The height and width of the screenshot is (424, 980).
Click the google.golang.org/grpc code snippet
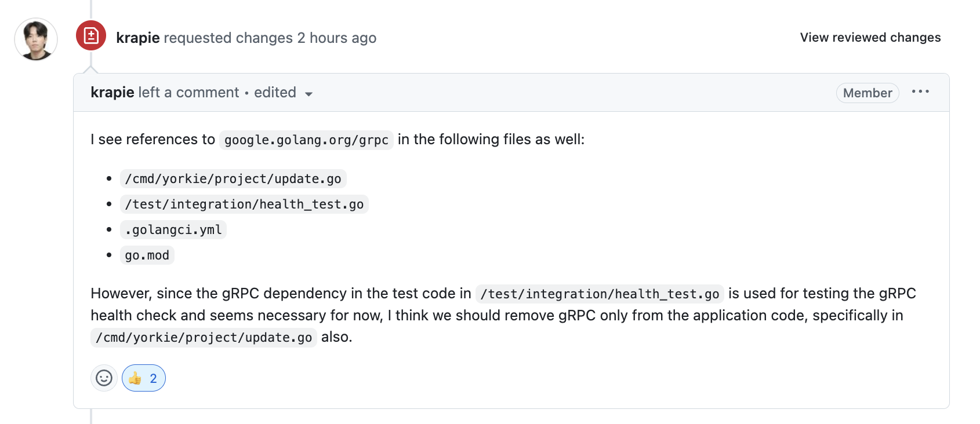coord(306,140)
